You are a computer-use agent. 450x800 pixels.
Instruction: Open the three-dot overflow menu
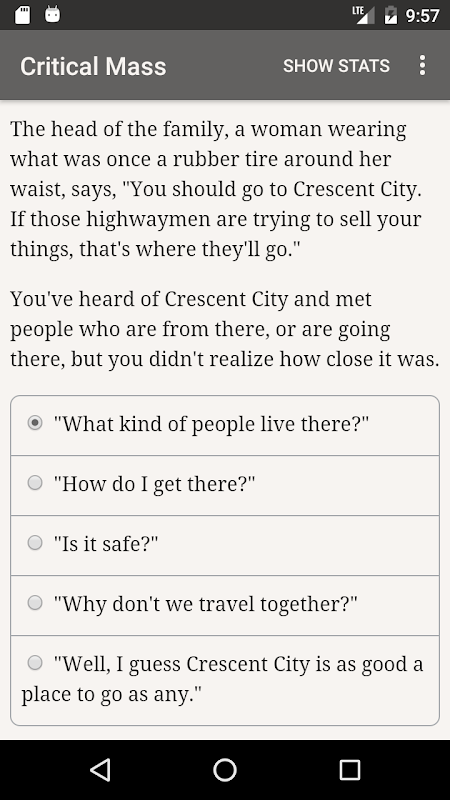click(422, 65)
